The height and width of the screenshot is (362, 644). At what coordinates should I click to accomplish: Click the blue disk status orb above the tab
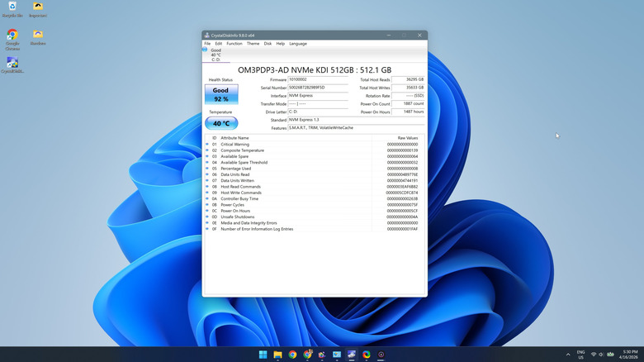pyautogui.click(x=205, y=50)
